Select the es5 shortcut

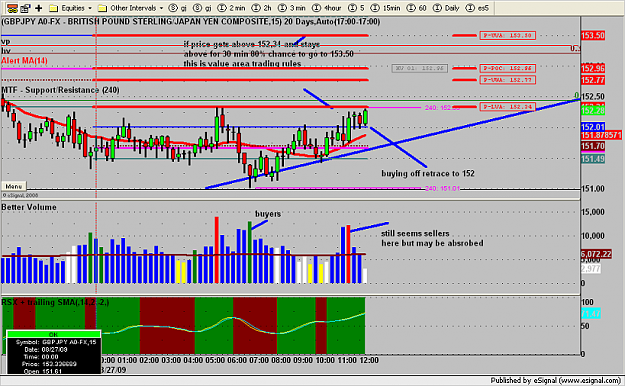(477, 8)
